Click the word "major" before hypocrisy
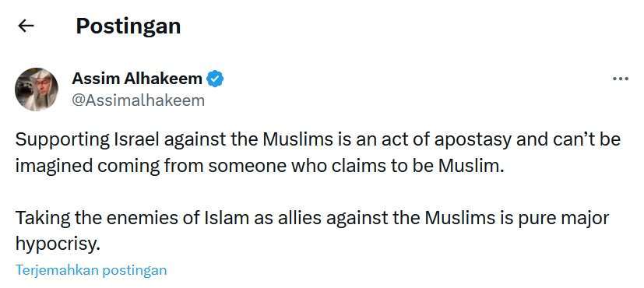Image resolution: width=644 pixels, height=288 pixels. (x=586, y=219)
